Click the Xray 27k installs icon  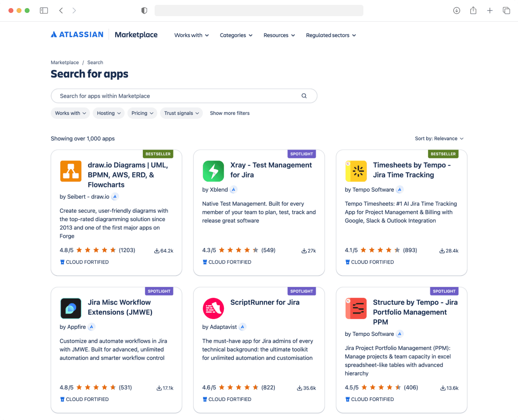[x=304, y=251]
